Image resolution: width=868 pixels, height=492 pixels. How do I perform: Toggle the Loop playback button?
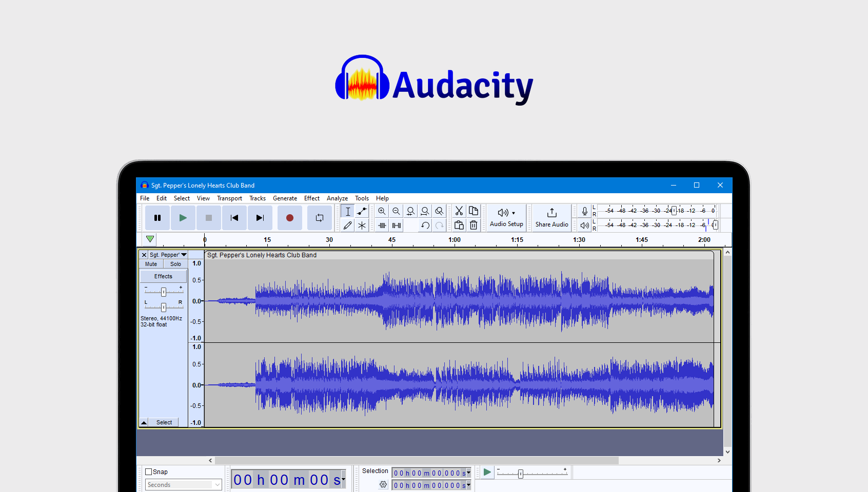click(320, 218)
